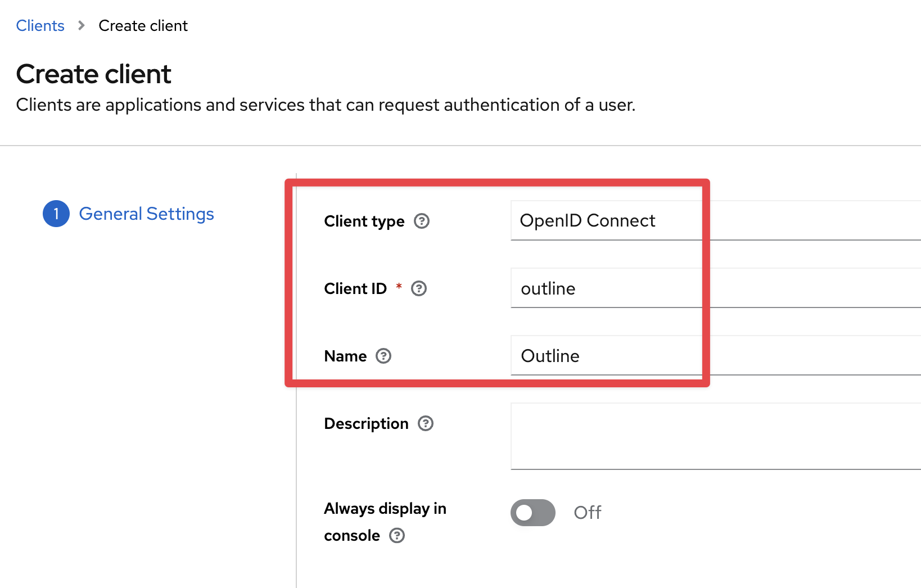Click the breadcrumb chevron separator
This screenshot has height=588, width=921.
pos(82,26)
